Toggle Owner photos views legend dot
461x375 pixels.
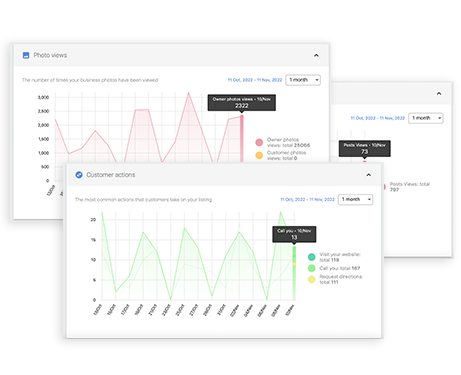[259, 143]
